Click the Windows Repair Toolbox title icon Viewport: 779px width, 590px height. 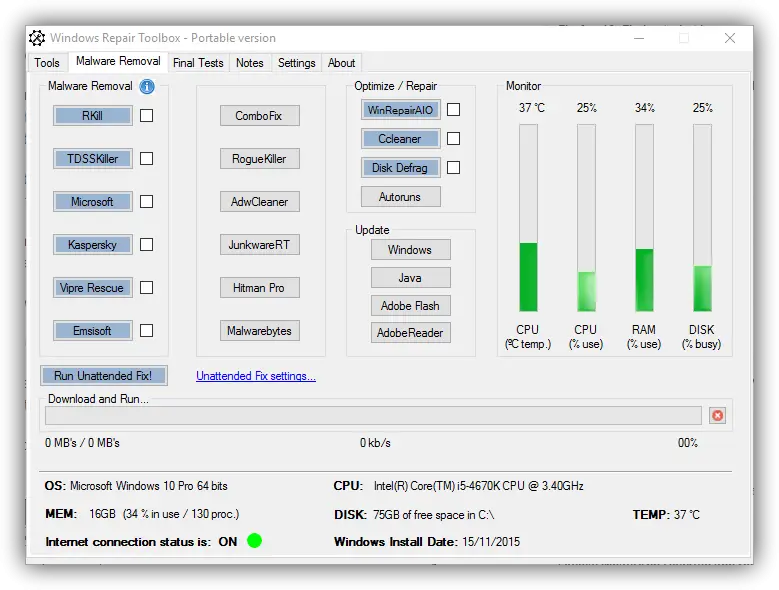[x=37, y=38]
